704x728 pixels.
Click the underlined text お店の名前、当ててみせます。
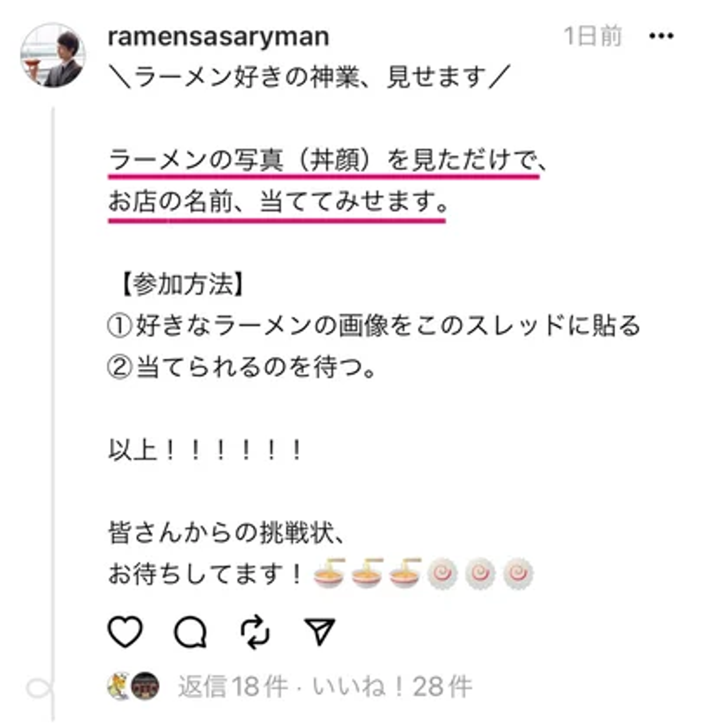pyautogui.click(x=277, y=201)
